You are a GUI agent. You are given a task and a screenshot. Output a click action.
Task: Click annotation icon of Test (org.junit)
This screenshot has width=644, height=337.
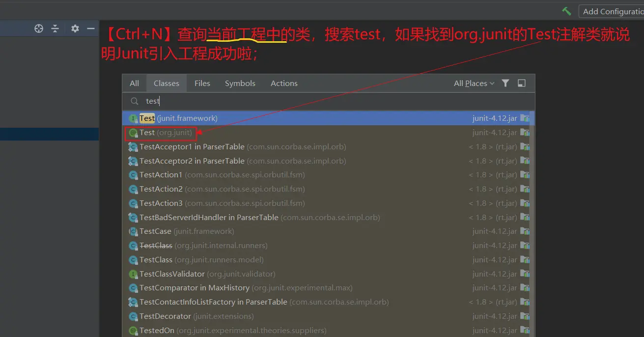coord(133,133)
